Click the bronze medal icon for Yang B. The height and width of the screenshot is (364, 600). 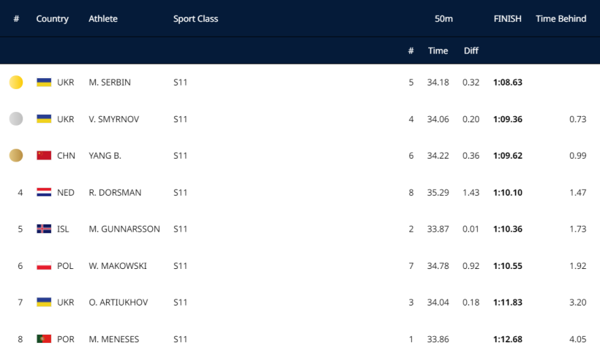pyautogui.click(x=16, y=156)
